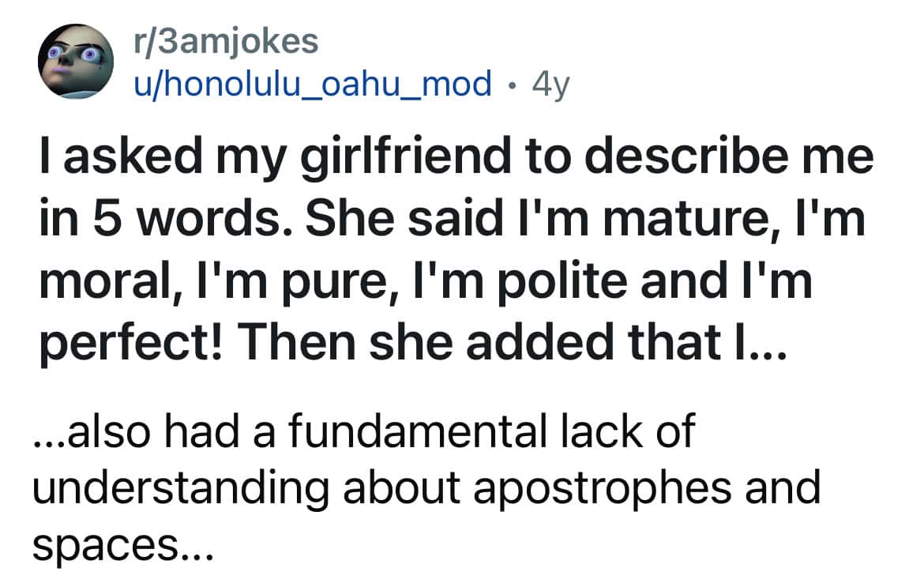The image size is (924, 587).
Task: Click the user avatar icon
Action: coord(73,61)
